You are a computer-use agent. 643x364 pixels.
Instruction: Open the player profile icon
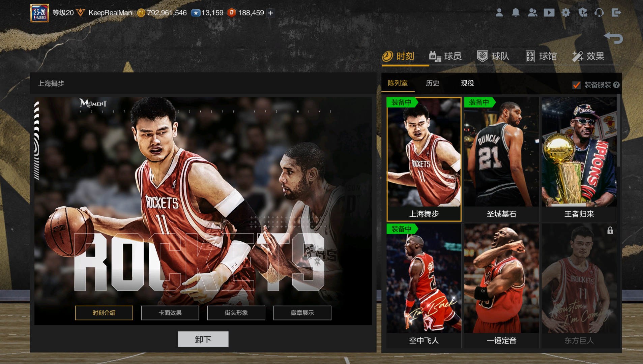pos(499,13)
